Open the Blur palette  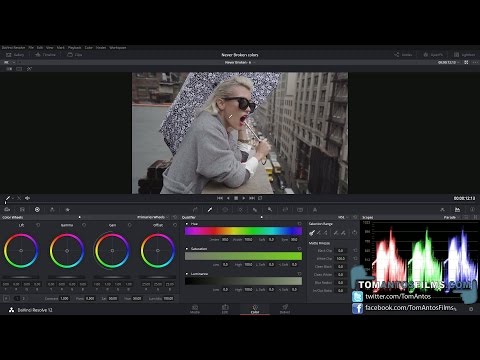pyautogui.click(x=255, y=210)
